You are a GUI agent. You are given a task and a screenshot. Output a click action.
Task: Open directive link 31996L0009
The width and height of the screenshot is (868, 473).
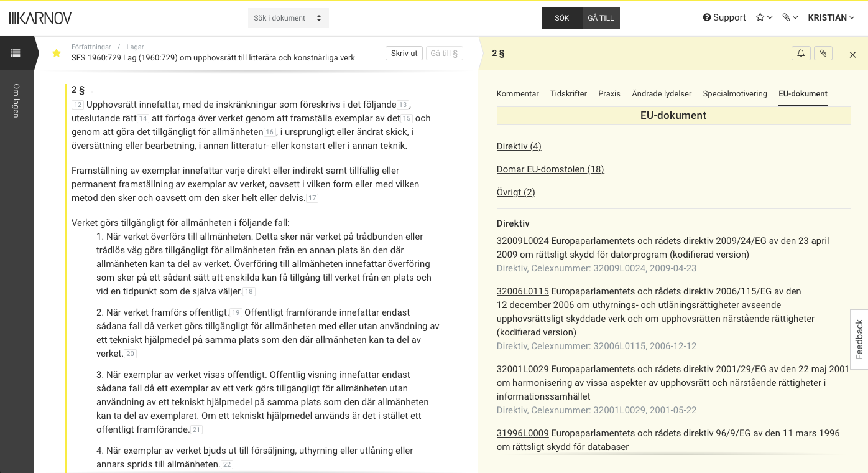(x=523, y=433)
